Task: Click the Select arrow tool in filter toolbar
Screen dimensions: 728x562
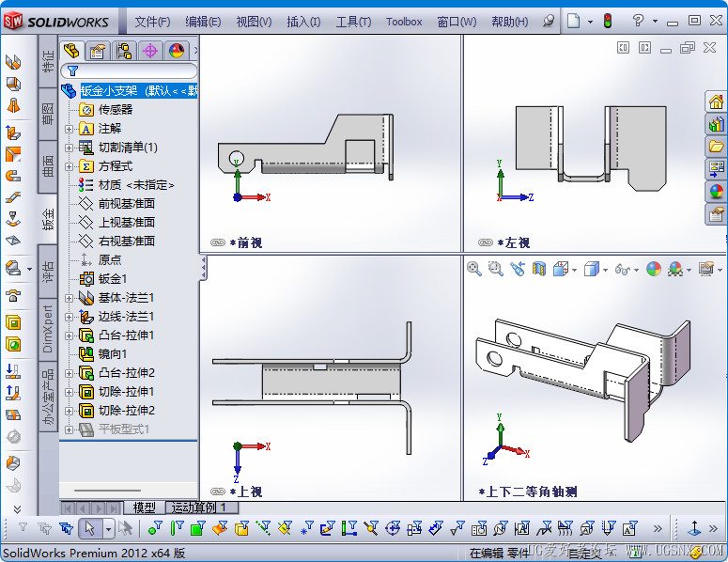Action: [90, 528]
